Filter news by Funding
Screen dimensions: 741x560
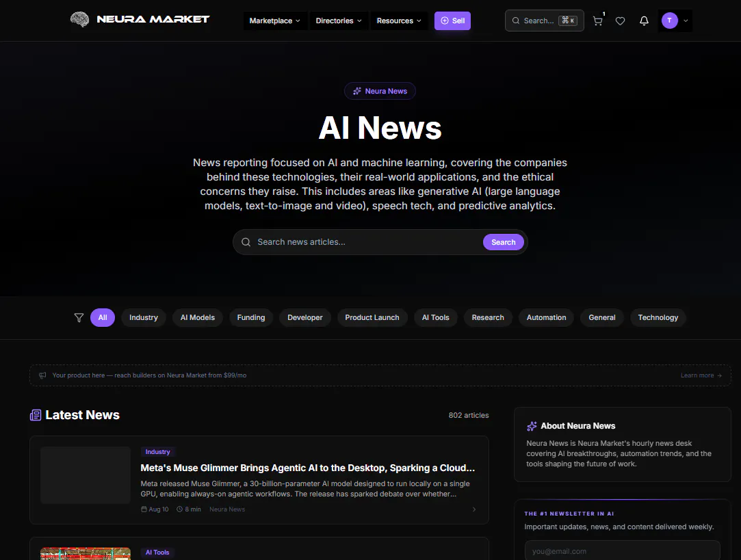[251, 318]
